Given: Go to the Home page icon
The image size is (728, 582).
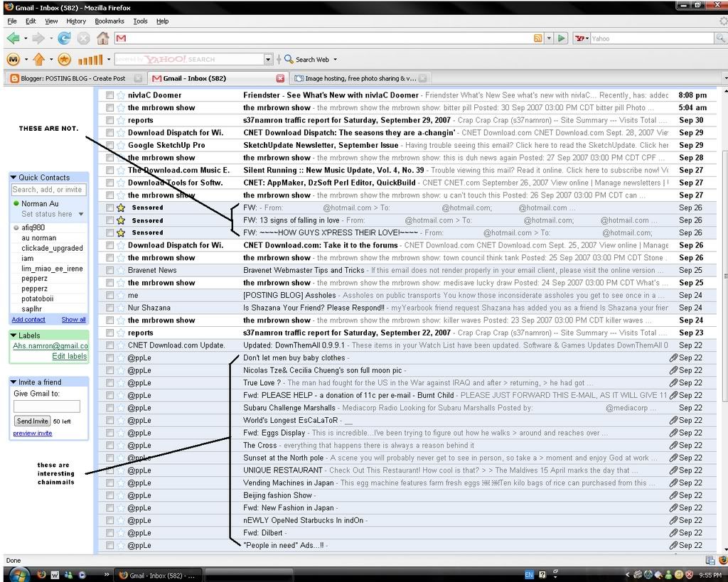Looking at the screenshot, I should [x=102, y=38].
